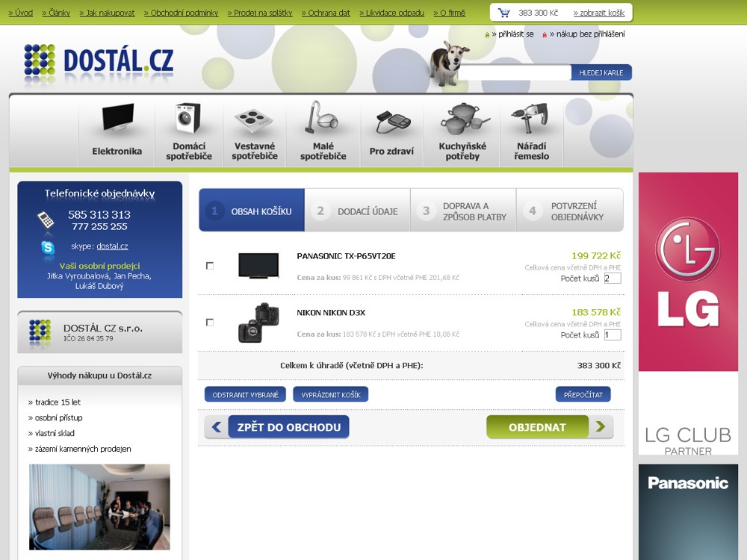Open the Články menu link
This screenshot has height=560, width=747.
tap(56, 13)
